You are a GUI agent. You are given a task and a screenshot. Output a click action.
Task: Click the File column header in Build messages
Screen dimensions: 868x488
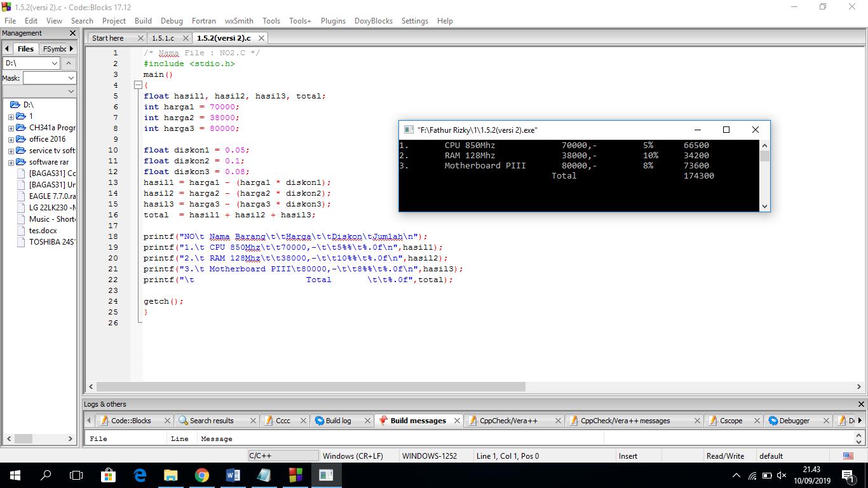pos(126,438)
